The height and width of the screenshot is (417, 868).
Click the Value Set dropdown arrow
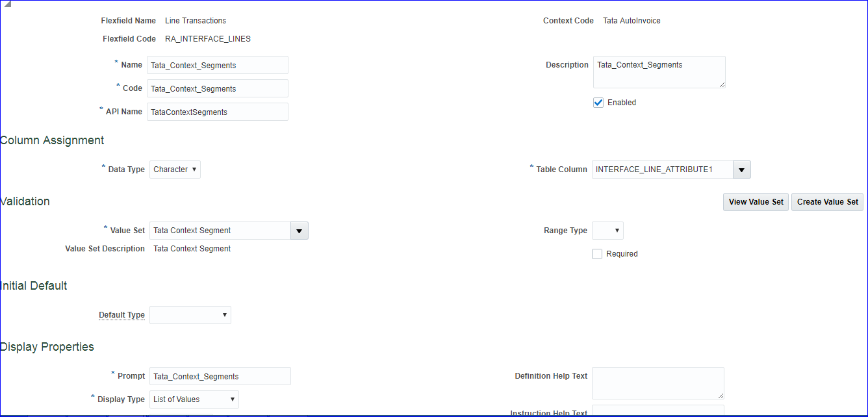pos(299,231)
